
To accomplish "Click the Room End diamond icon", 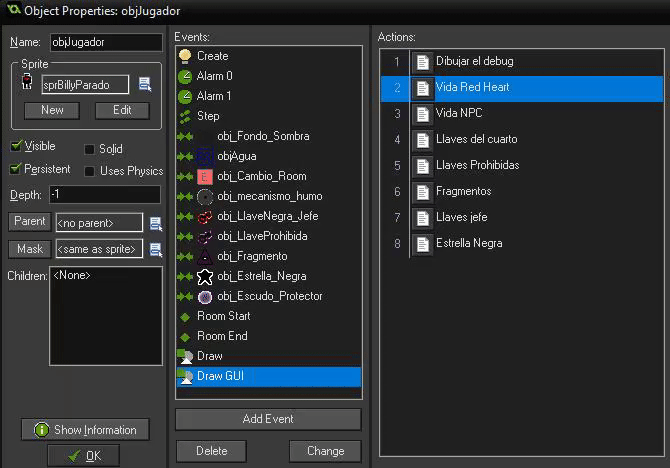I will (x=185, y=337).
